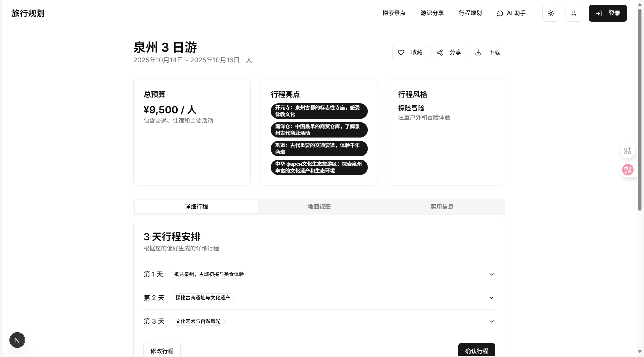Expand 第 2 天 chevron arrow
644x357 pixels.
[491, 298]
